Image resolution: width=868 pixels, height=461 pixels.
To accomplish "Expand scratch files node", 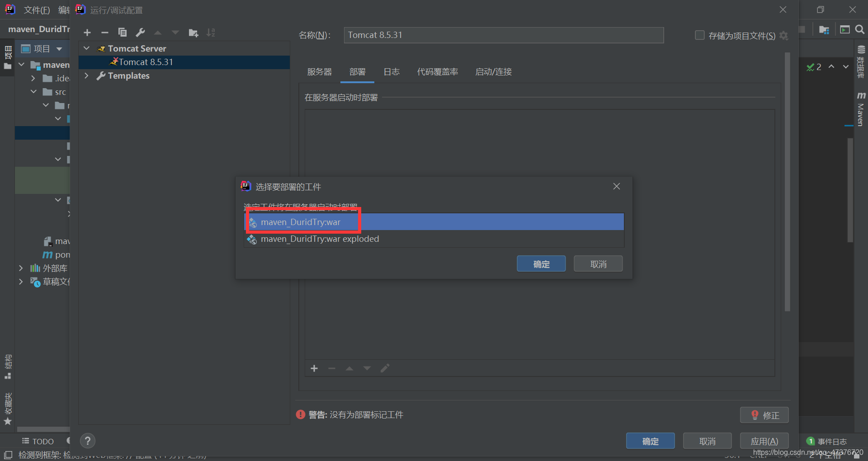I will click(x=21, y=282).
